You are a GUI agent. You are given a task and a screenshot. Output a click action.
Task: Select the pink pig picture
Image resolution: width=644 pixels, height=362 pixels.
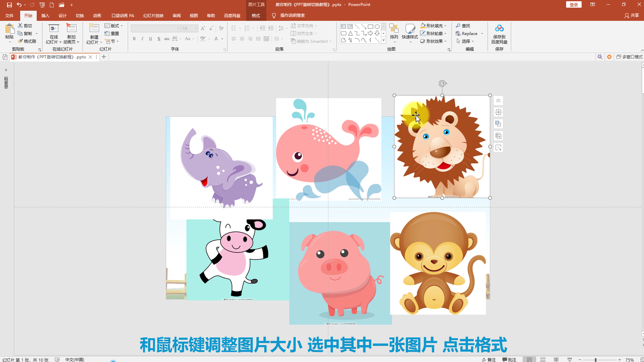click(x=341, y=273)
